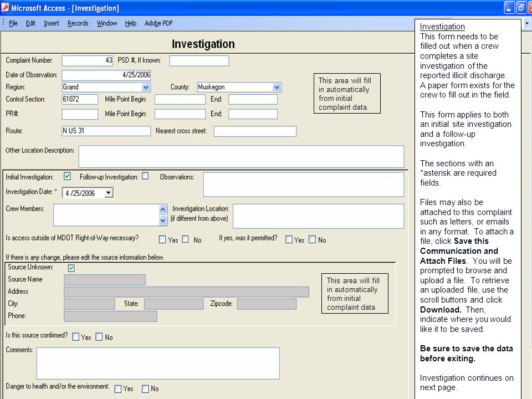The image size is (532, 399).
Task: Click the Control Section field
Action: [x=80, y=99]
